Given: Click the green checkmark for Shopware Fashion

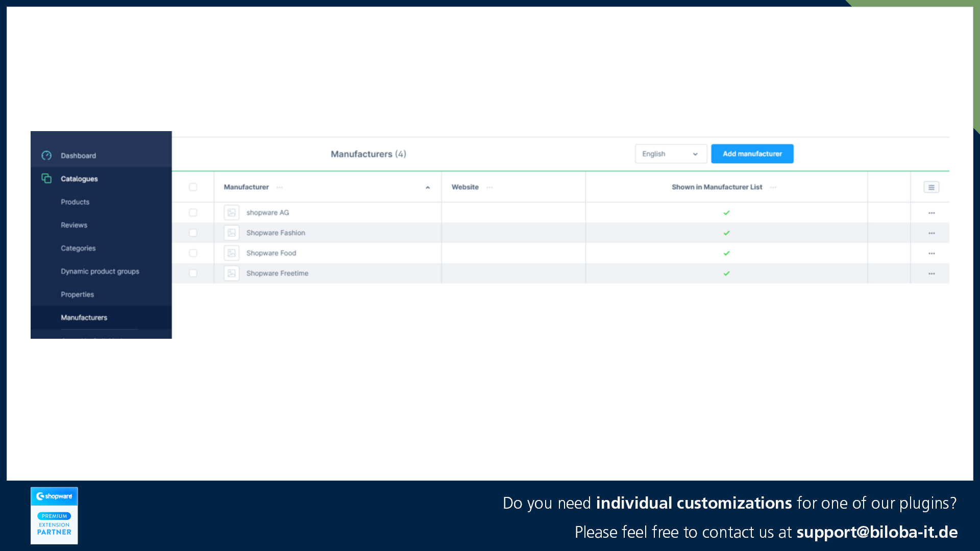Looking at the screenshot, I should coord(726,233).
